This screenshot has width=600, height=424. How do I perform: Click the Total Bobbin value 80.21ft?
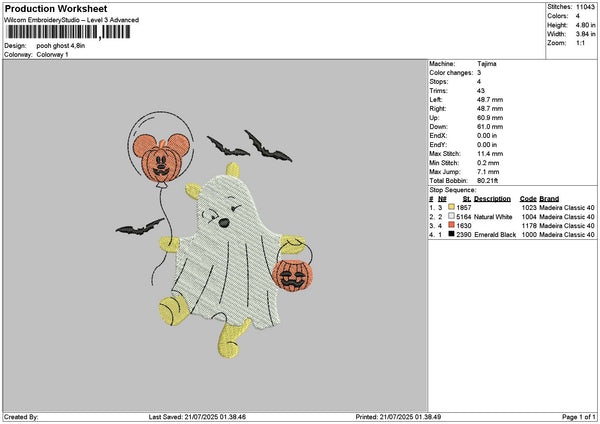click(488, 181)
